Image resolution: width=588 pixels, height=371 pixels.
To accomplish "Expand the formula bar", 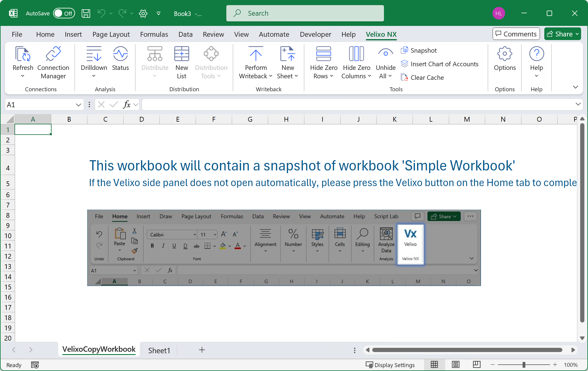I will (x=578, y=104).
